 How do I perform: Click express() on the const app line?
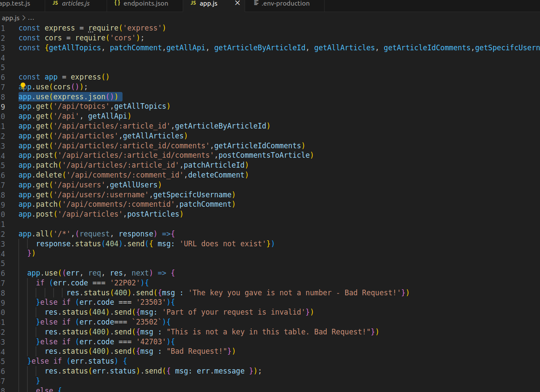coord(90,77)
